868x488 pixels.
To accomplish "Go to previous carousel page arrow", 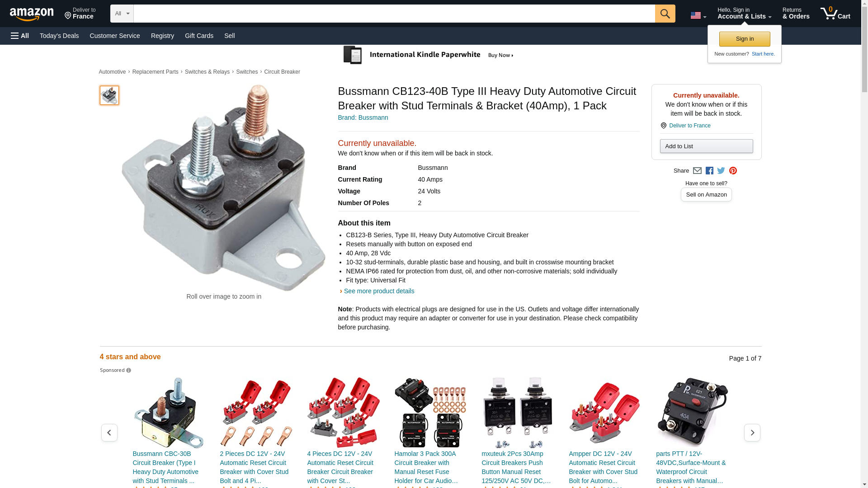I will tap(109, 433).
